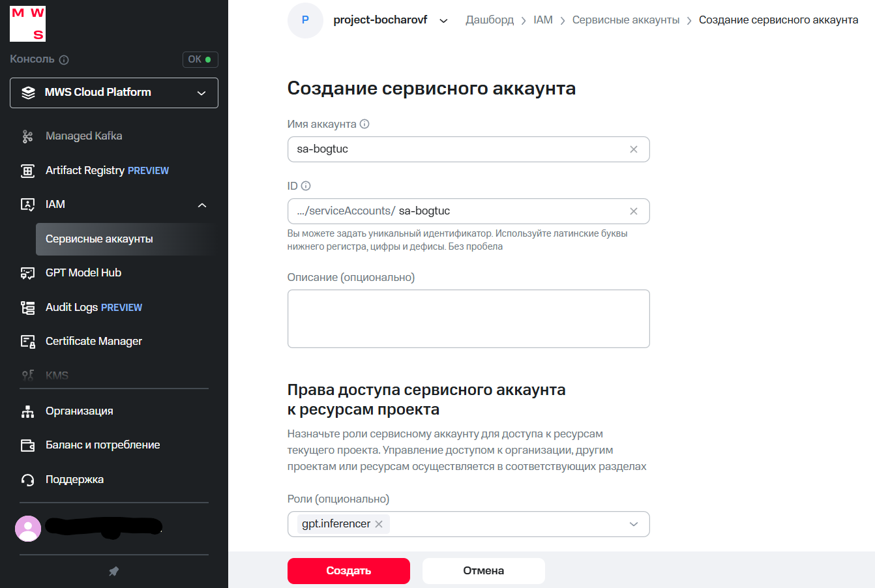This screenshot has height=588, width=875.
Task: Click the Audit Logs icon
Action: coord(27,308)
